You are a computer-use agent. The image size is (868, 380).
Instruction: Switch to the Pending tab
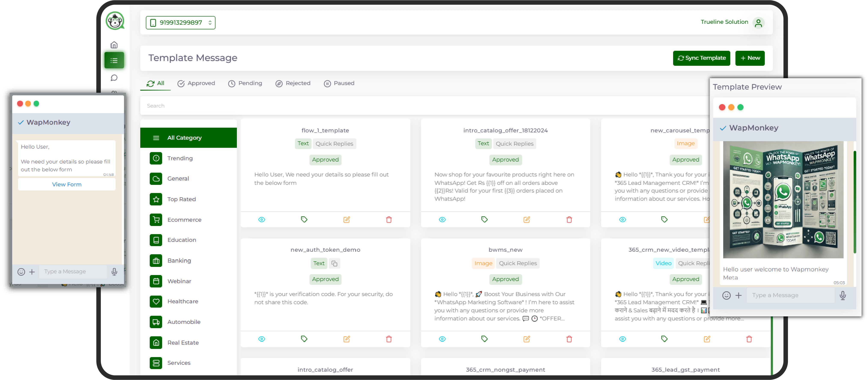(x=245, y=83)
